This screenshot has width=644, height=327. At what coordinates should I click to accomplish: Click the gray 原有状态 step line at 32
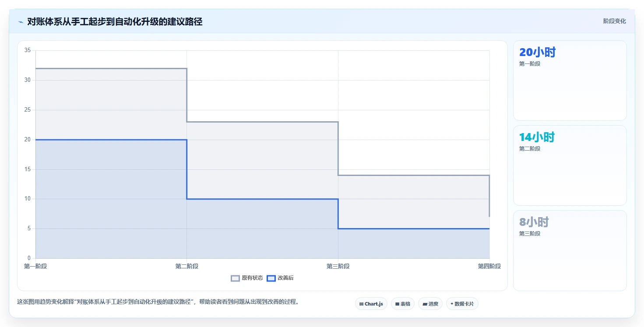coord(111,68)
